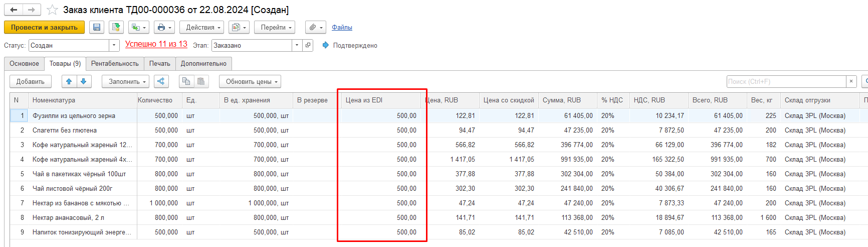Screen dimensions: 868x247
Task: Switch to the Рентабельность tab
Action: pos(115,64)
